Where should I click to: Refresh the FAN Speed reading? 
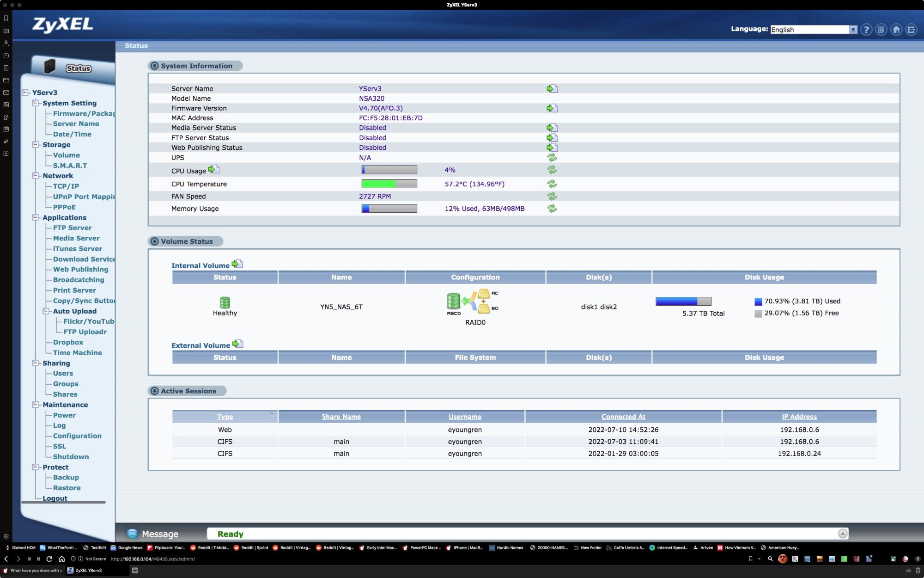click(552, 196)
